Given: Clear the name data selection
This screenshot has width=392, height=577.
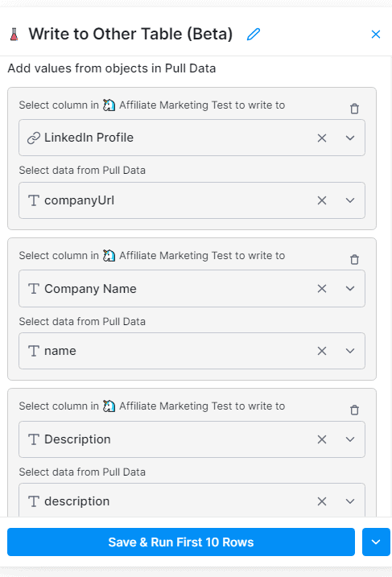Looking at the screenshot, I should pyautogui.click(x=322, y=351).
